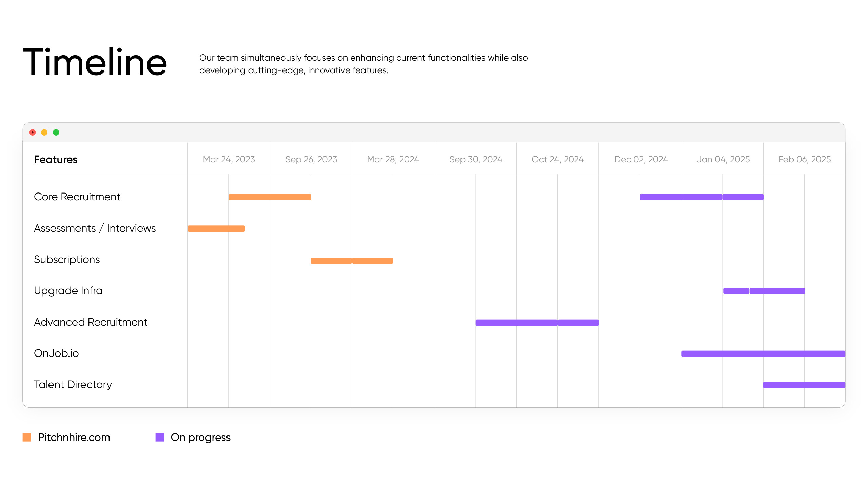This screenshot has width=868, height=488.
Task: Select the Core Recruitment orange bar
Action: tap(270, 197)
